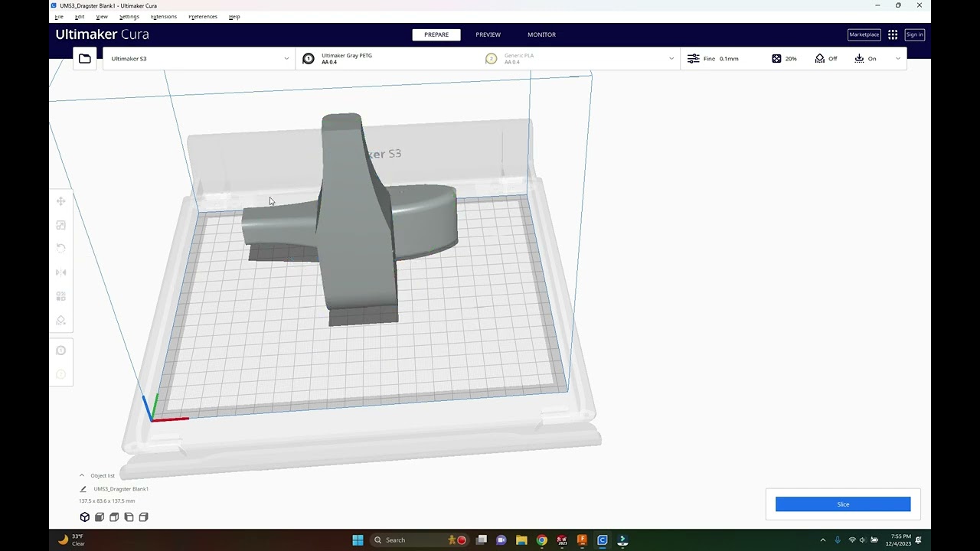
Task: Switch to right side view cube icon
Action: (x=143, y=517)
